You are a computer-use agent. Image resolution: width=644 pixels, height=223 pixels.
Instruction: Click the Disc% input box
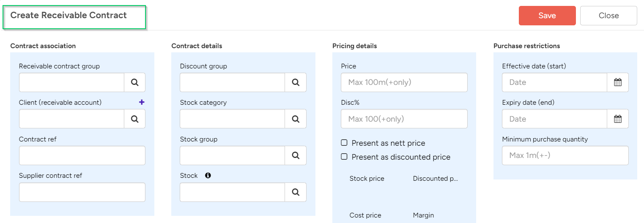click(x=404, y=119)
